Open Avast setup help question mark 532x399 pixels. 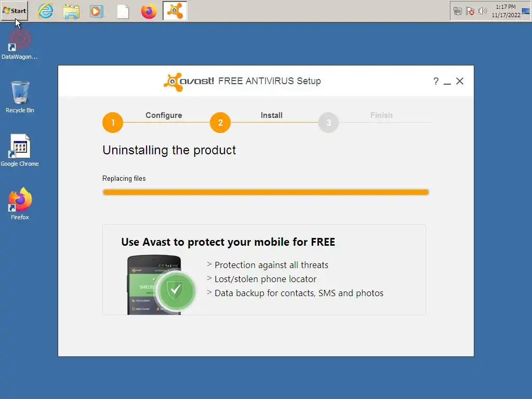pos(436,81)
